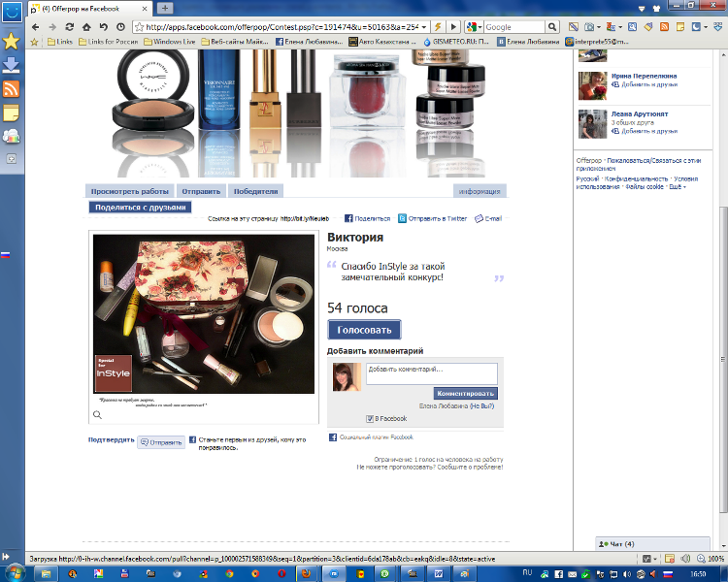Open Opera from the taskbar

point(281,574)
